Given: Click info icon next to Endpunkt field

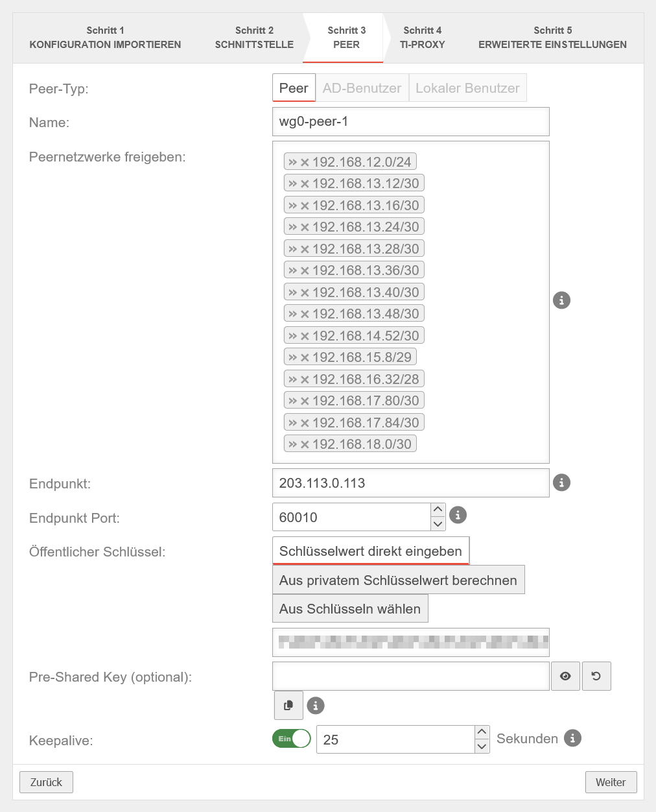Looking at the screenshot, I should (561, 483).
